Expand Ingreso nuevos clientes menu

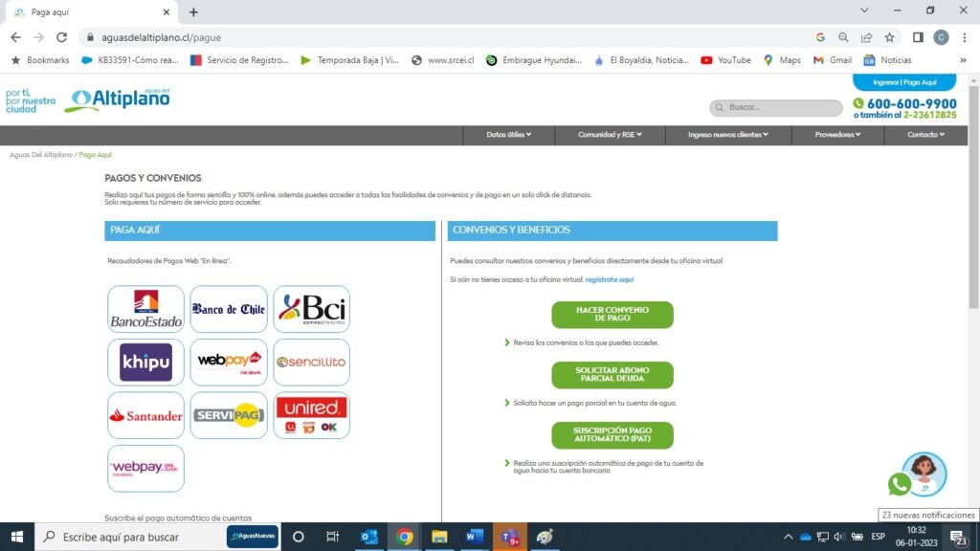click(x=728, y=135)
